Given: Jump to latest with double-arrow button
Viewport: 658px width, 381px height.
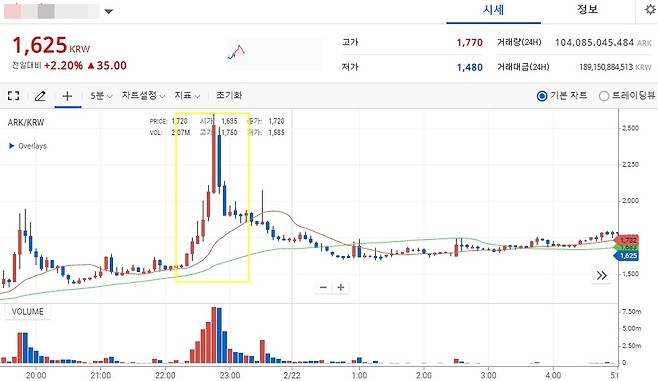Looking at the screenshot, I should [x=601, y=275].
